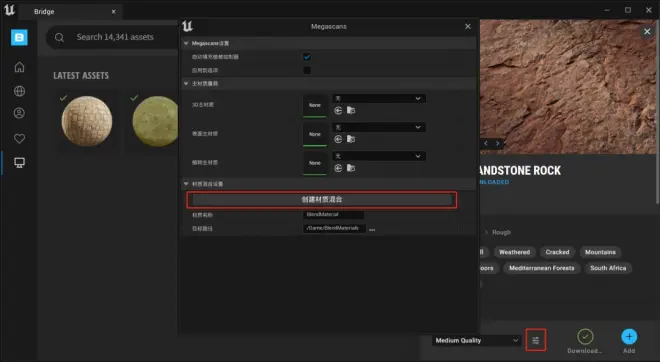Select the Weathered tag
The image size is (660, 362).
click(514, 252)
